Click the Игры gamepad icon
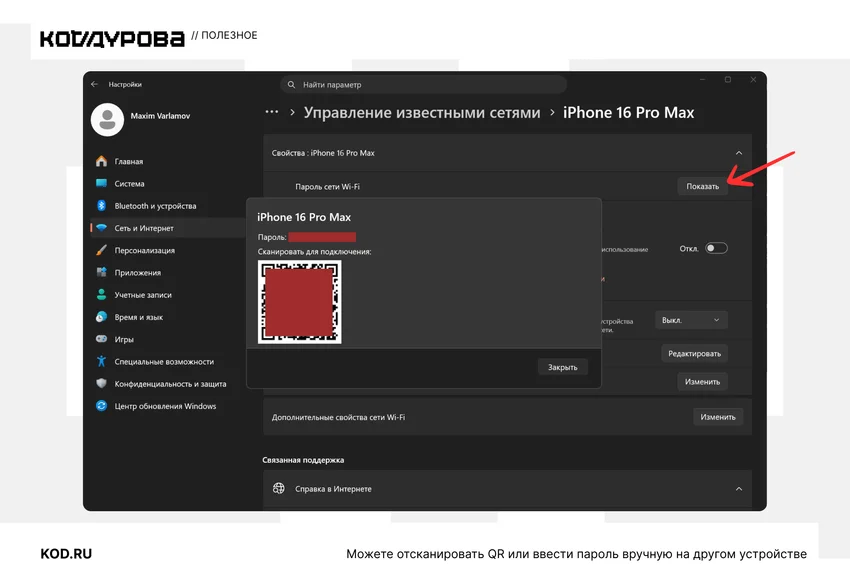This screenshot has width=850, height=582. coord(101,339)
